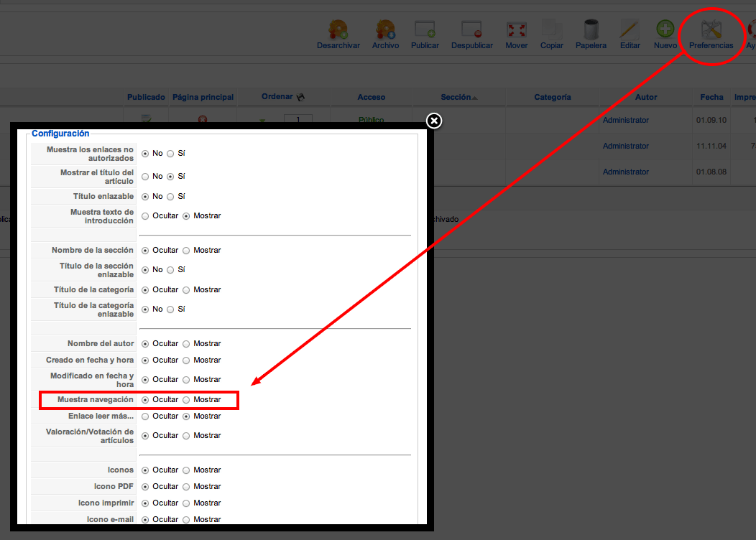
Task: Select Mostrar for Iconos
Action: click(186, 470)
